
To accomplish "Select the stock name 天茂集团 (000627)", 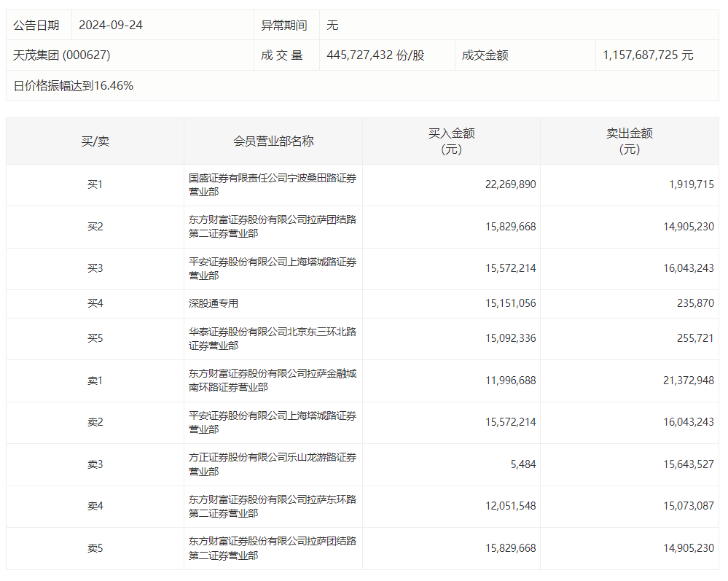I will point(62,55).
